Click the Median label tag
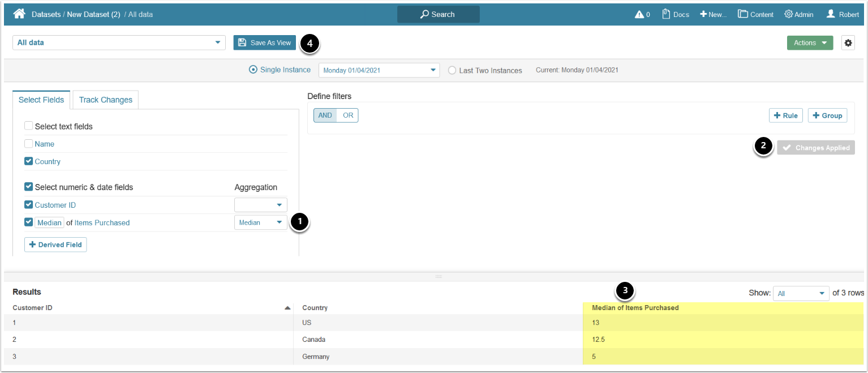The image size is (868, 373). click(49, 222)
